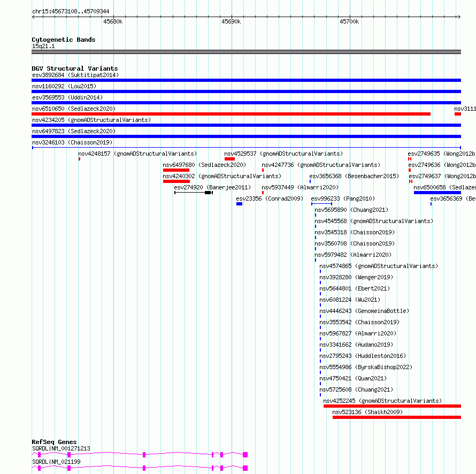The height and width of the screenshot is (474, 476).
Task: Select nsv5554986 (ByrskaBishop2022) label
Action: pos(366,367)
